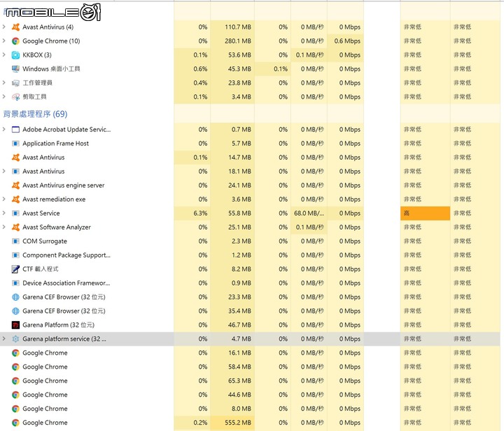
Task: Click the 0.2% CPU value of Google Chrome
Action: pyautogui.click(x=200, y=423)
